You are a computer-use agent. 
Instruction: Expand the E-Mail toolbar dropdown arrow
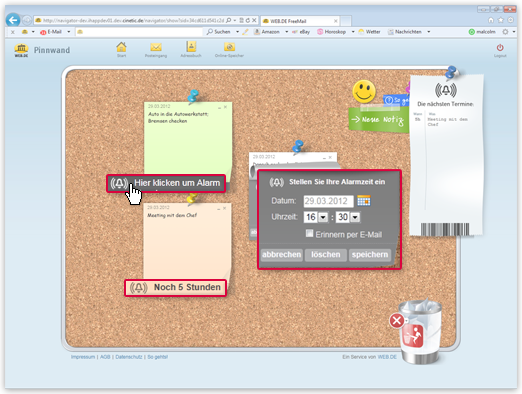pos(69,32)
